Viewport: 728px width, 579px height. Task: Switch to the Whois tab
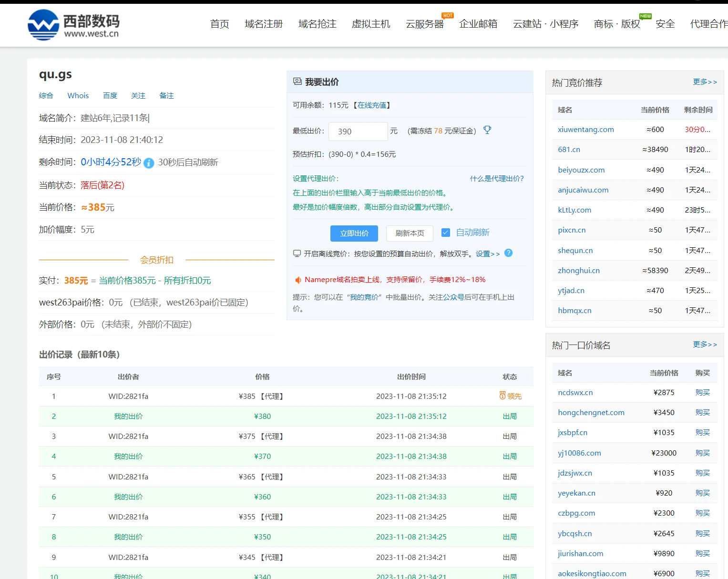(78, 96)
